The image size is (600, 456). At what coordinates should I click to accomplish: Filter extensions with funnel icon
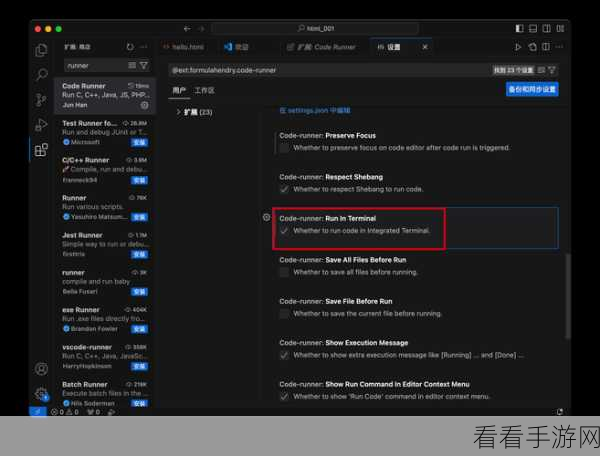point(144,65)
